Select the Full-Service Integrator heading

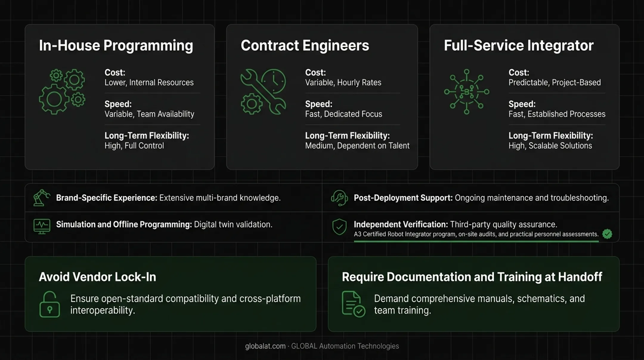[518, 45]
